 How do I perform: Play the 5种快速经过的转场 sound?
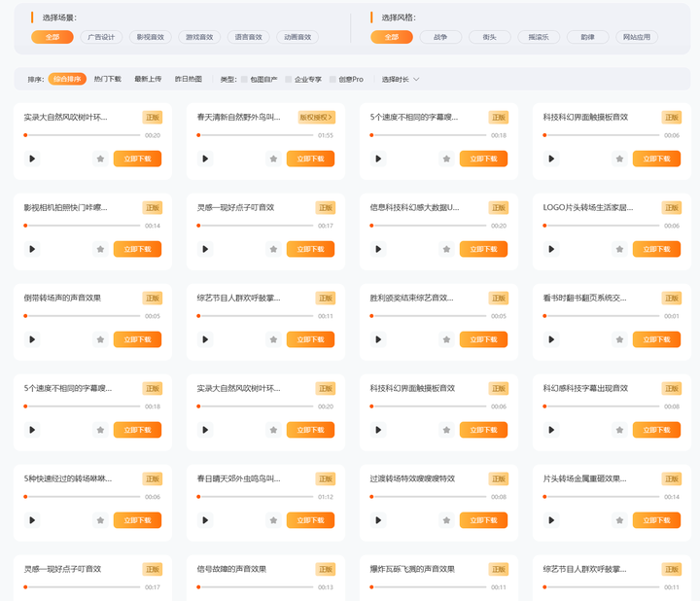tap(32, 520)
